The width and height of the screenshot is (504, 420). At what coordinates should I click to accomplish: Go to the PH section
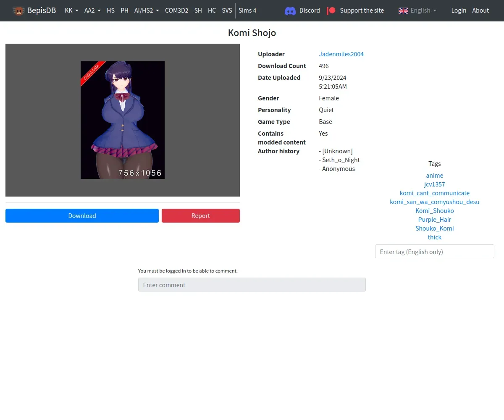pos(124,10)
